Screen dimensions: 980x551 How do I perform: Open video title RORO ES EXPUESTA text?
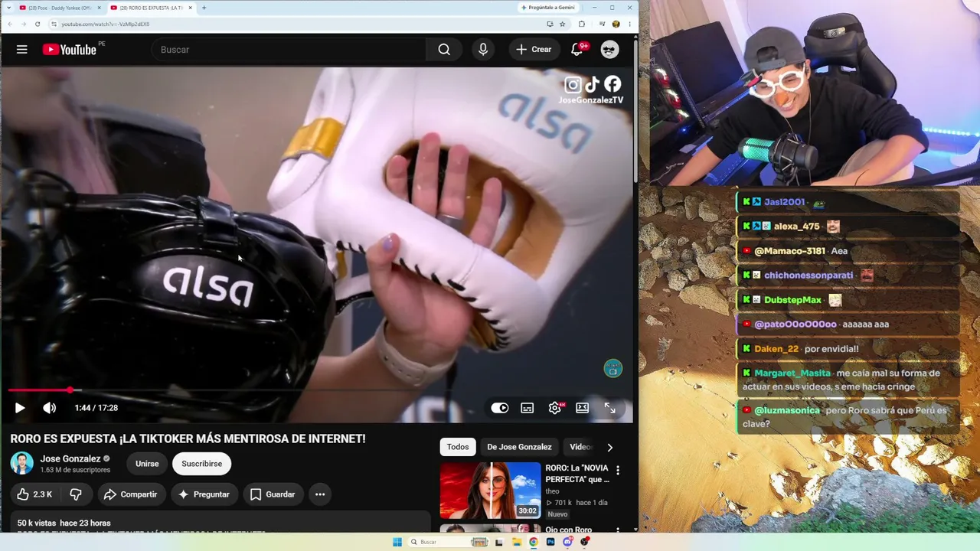188,439
